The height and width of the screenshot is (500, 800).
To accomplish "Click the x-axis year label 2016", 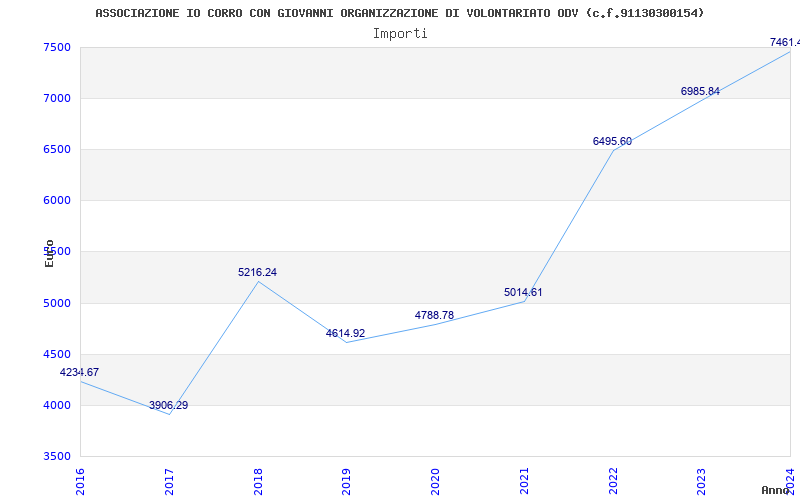I will (x=81, y=481).
